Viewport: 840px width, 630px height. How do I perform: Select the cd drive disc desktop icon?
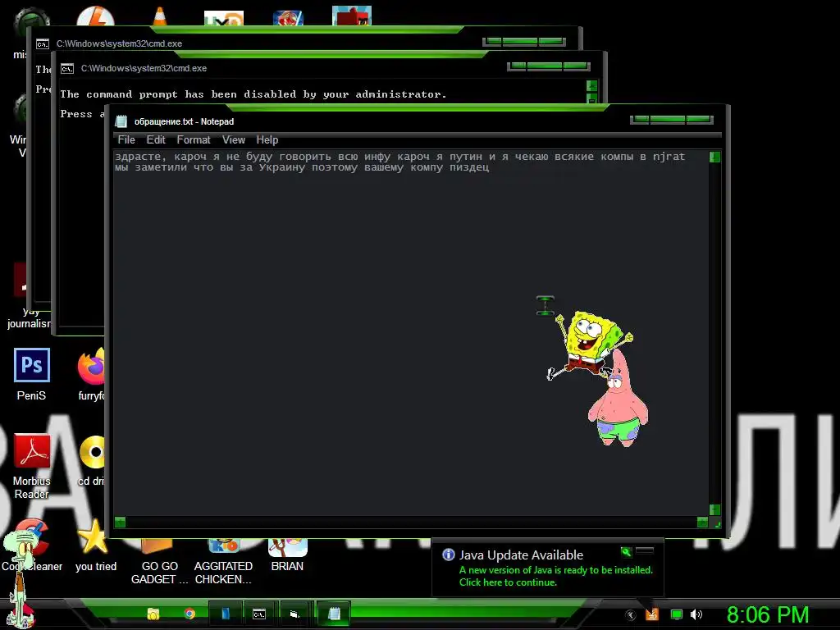click(x=92, y=461)
